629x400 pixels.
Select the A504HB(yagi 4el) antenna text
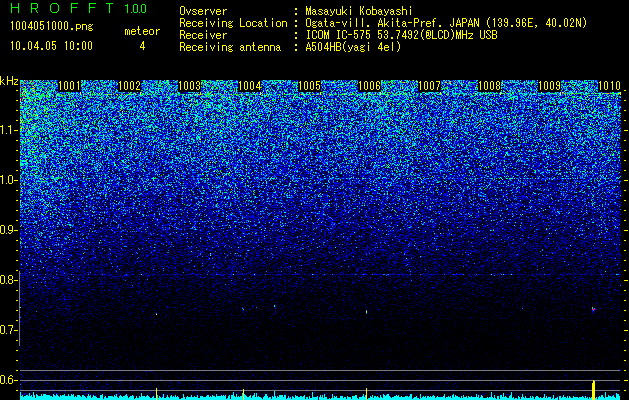click(x=353, y=47)
